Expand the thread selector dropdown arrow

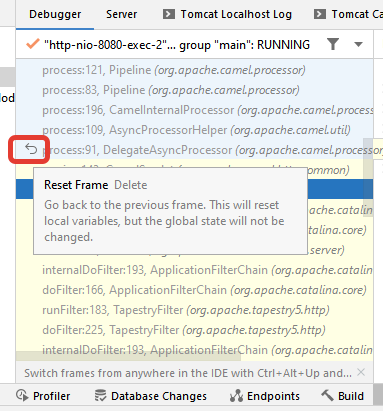pos(358,44)
